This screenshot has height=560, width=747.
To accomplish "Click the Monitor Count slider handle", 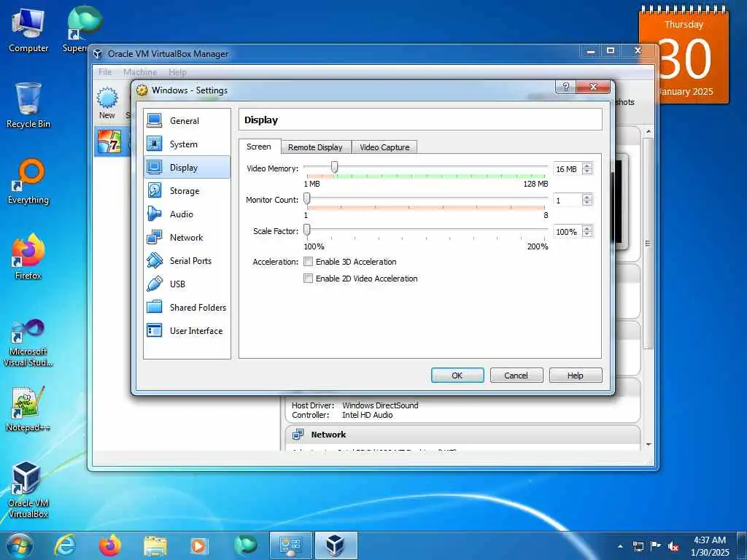I will coord(307,198).
